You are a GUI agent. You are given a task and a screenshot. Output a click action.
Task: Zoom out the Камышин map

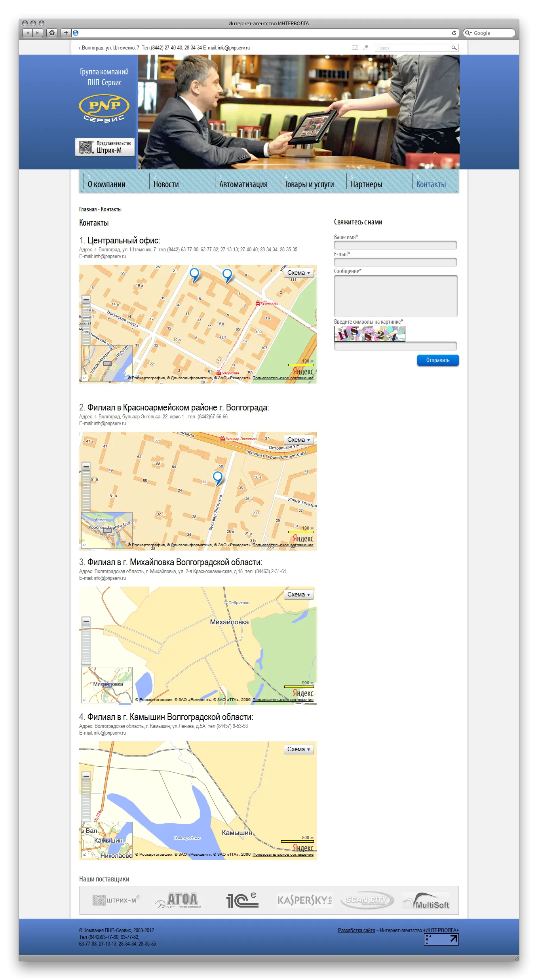86,776
